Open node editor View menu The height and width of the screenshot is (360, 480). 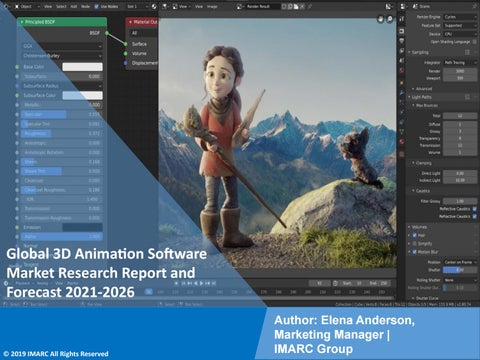(48, 6)
